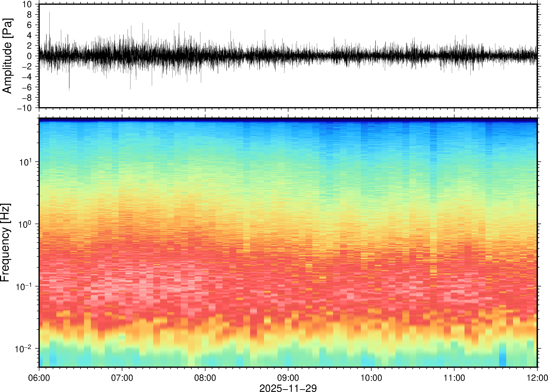Image resolution: width=548 pixels, height=392 pixels.
Task: Click the 08:00 time axis label
Action: coord(205,378)
